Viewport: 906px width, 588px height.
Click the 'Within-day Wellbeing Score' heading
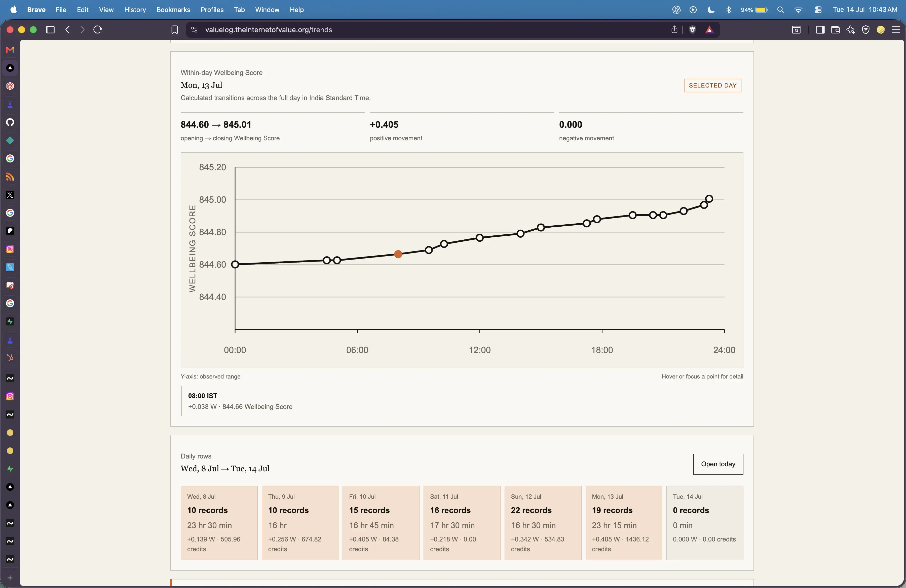point(221,73)
